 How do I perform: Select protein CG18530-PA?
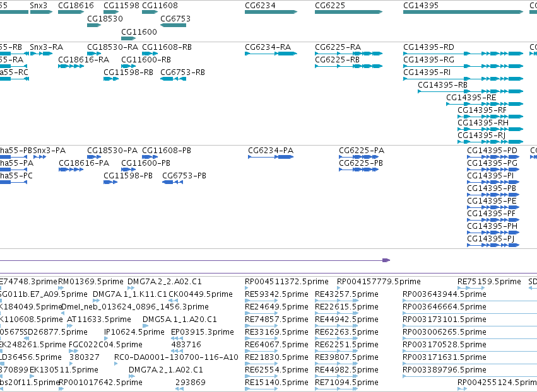pos(93,157)
